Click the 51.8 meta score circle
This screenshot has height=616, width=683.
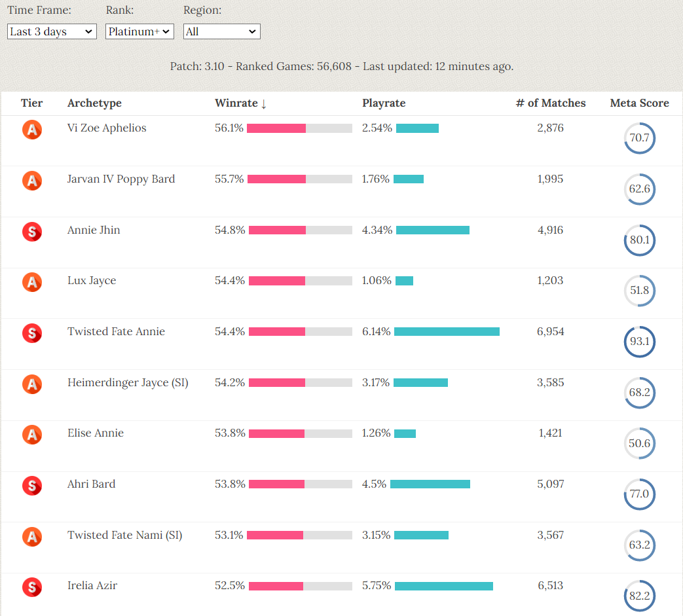(639, 291)
